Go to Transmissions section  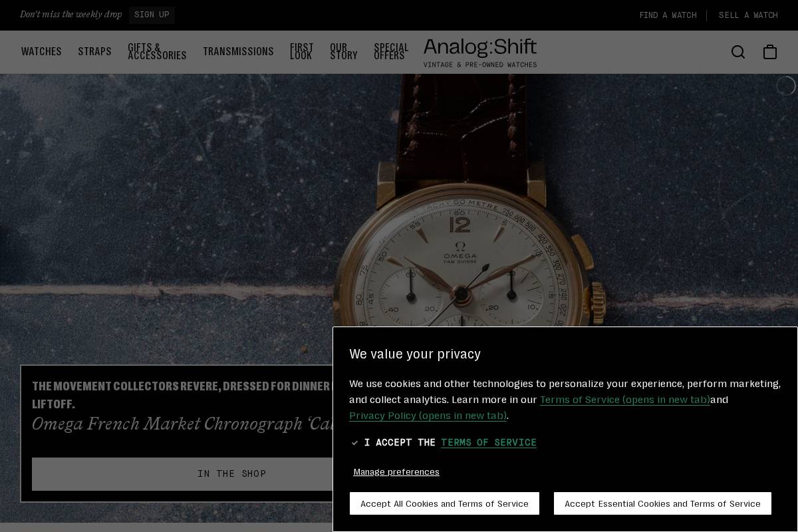238,52
